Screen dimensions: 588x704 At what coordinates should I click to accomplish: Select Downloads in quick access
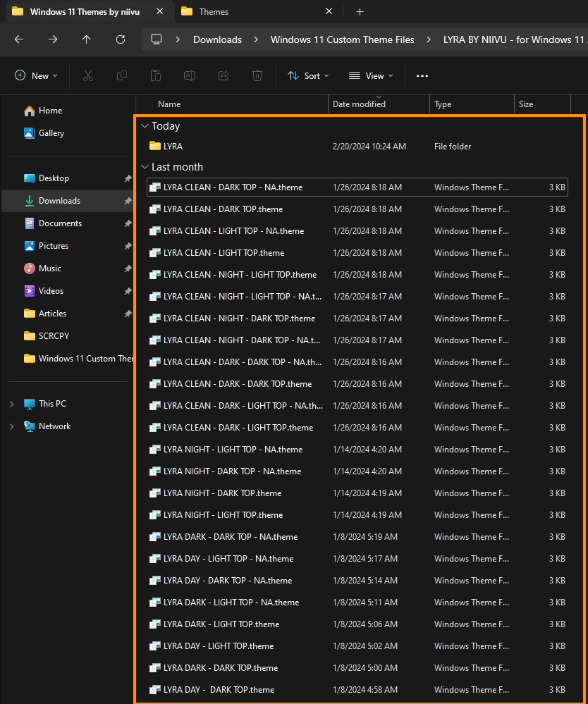pos(68,201)
